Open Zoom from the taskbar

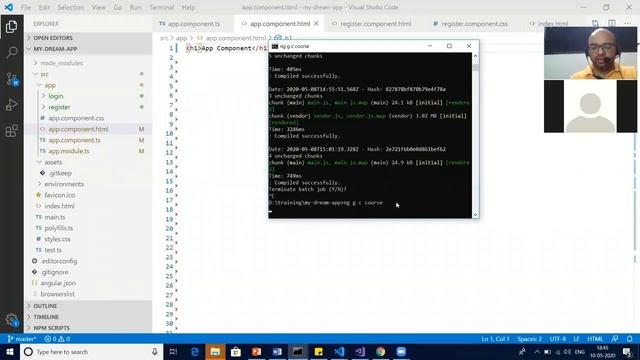click(401, 351)
